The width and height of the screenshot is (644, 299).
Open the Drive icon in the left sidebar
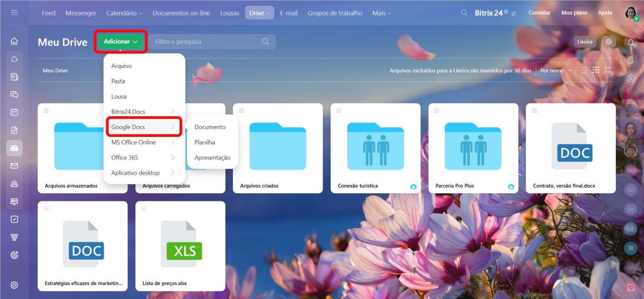[14, 148]
